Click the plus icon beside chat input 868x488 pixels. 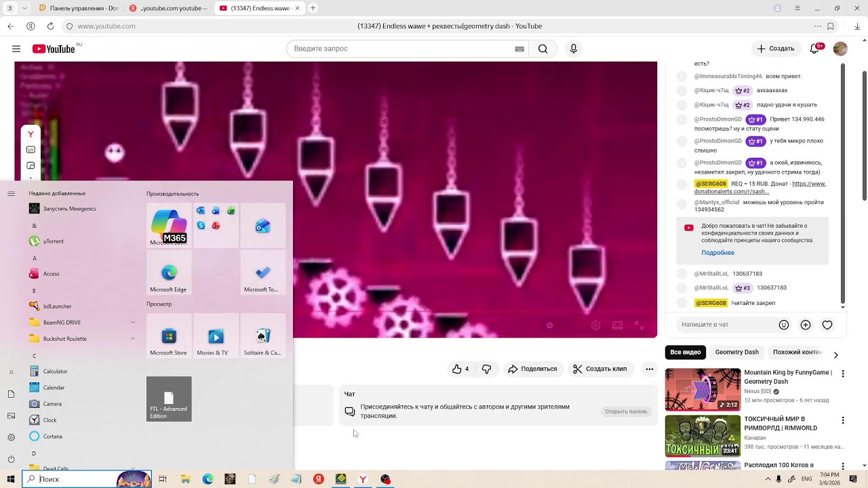806,325
